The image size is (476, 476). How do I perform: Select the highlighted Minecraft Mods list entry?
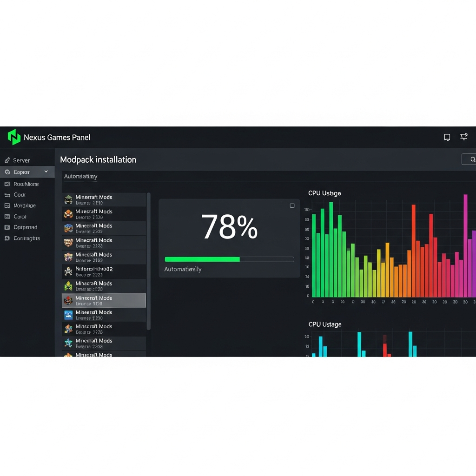coord(104,301)
